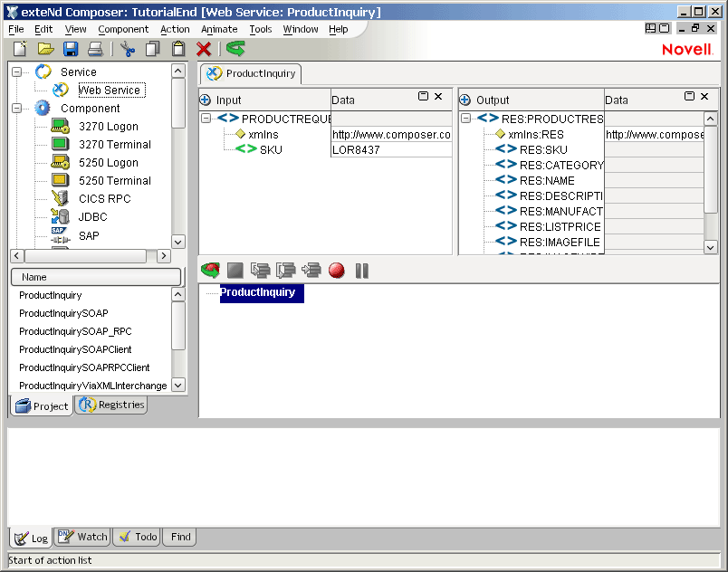Open the Component menu

coord(123,29)
